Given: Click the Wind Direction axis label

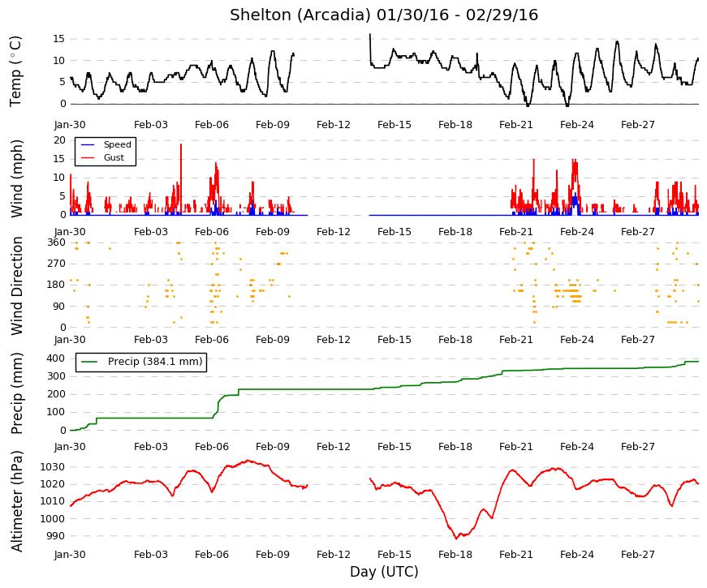Looking at the screenshot, I should point(16,285).
